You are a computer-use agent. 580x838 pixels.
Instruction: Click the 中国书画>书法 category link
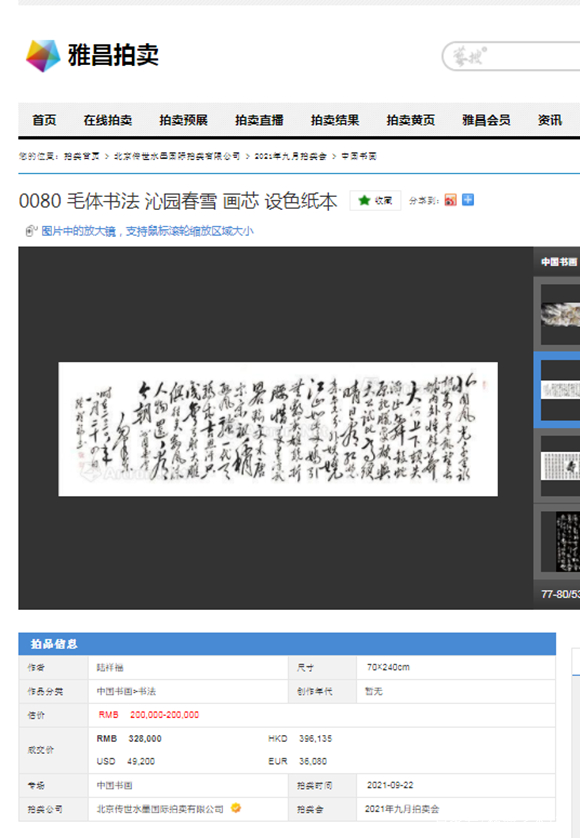126,691
